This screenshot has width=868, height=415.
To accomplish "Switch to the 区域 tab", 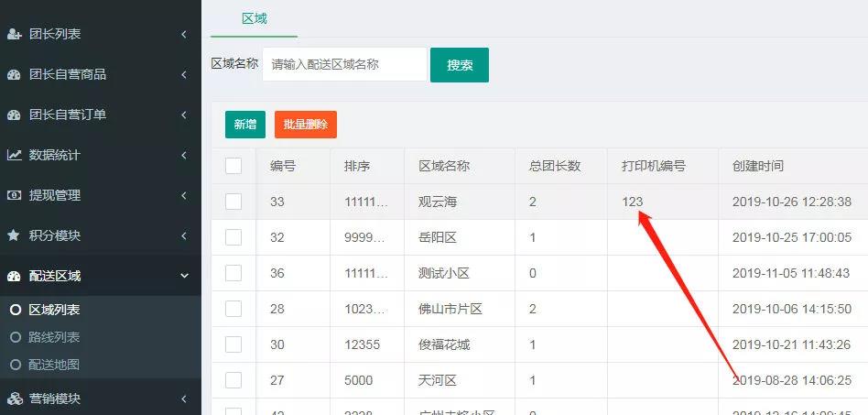I will click(x=254, y=18).
